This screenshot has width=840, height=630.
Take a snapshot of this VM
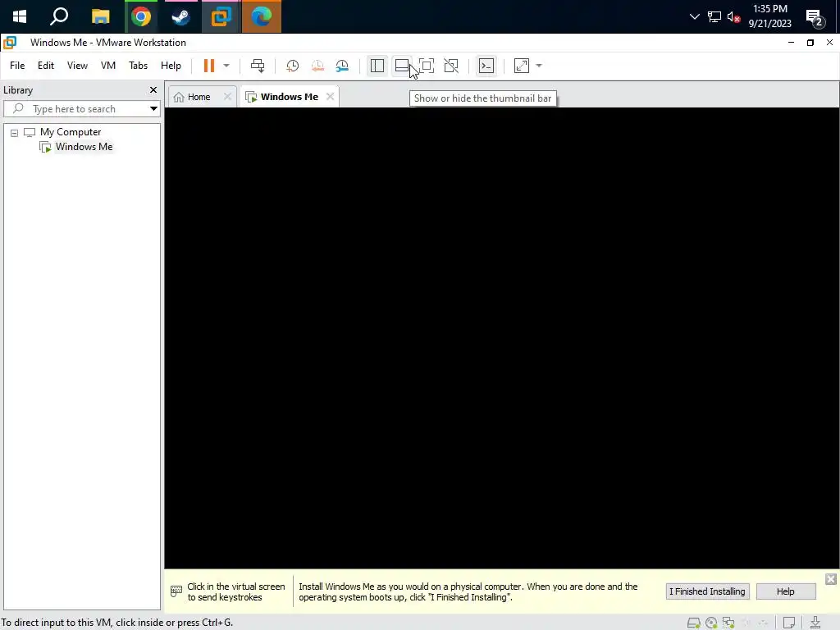(x=293, y=66)
